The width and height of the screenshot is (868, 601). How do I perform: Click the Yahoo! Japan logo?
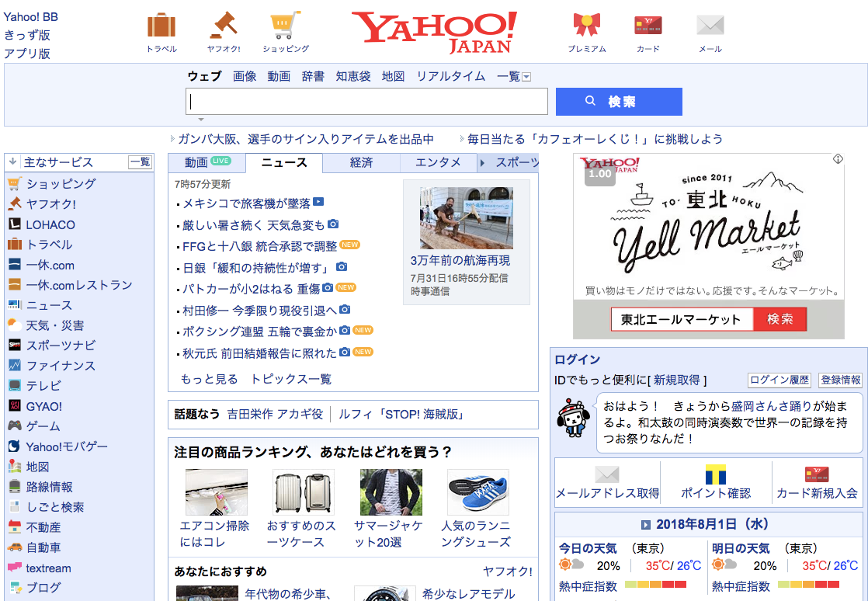434,32
